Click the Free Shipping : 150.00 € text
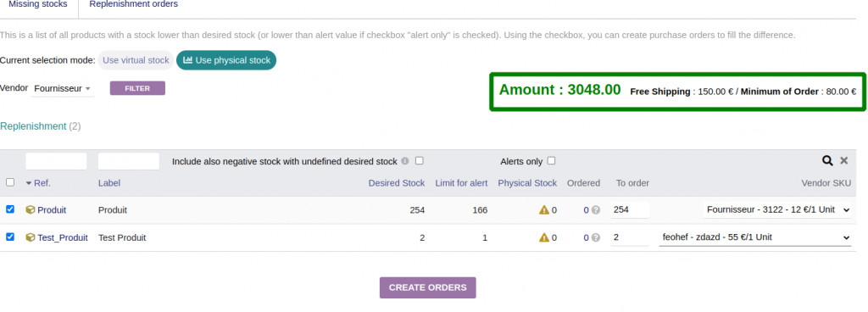 tap(682, 92)
